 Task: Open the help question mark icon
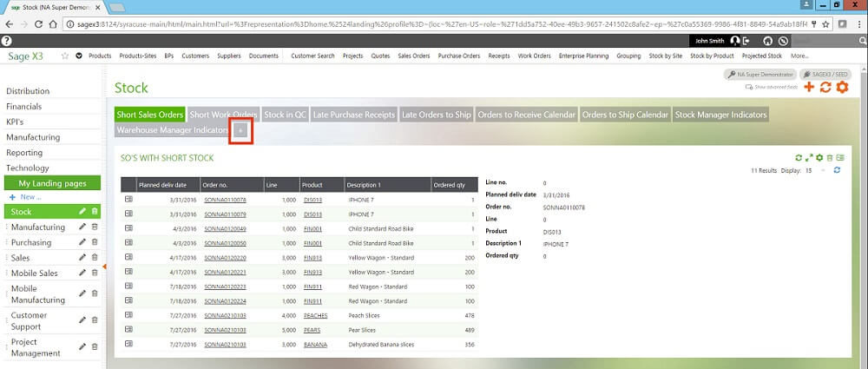(6, 41)
